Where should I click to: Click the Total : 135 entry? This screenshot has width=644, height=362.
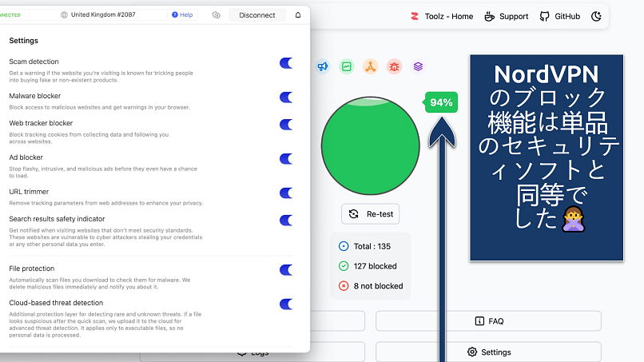[x=364, y=247]
